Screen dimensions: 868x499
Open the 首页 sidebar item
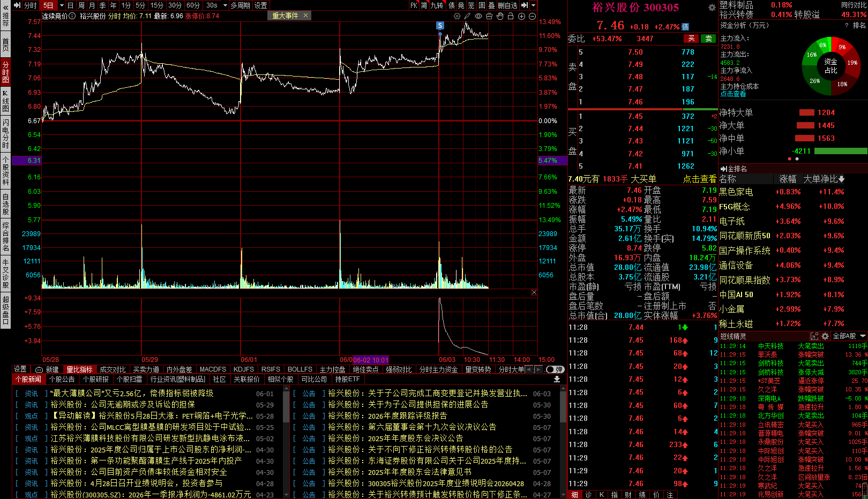(x=5, y=44)
